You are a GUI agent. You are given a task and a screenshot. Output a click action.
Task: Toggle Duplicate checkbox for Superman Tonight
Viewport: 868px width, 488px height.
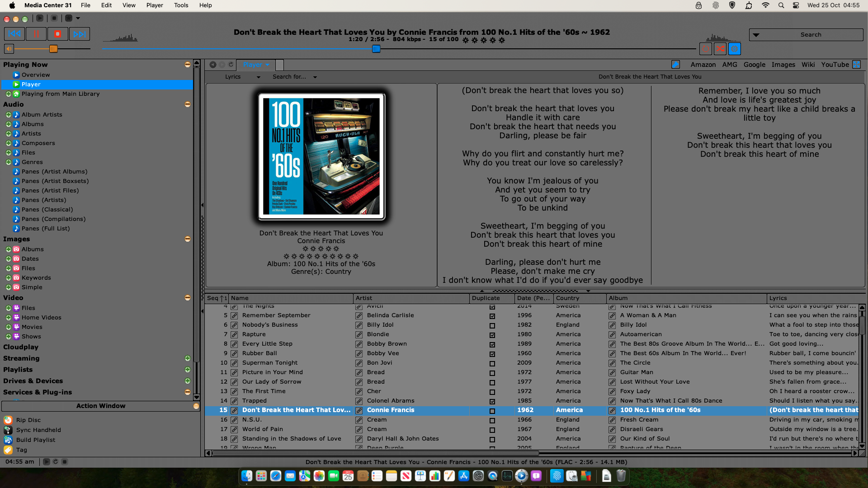pos(492,364)
